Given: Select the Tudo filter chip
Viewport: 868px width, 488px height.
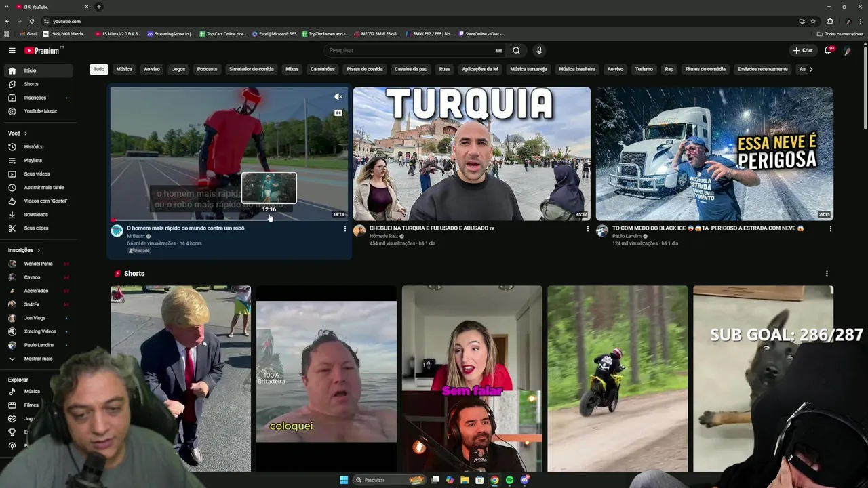Looking at the screenshot, I should [x=99, y=69].
